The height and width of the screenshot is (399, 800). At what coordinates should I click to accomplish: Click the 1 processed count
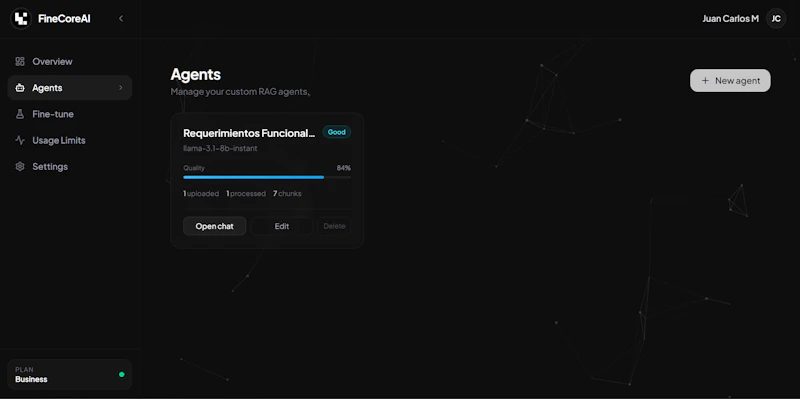(246, 194)
